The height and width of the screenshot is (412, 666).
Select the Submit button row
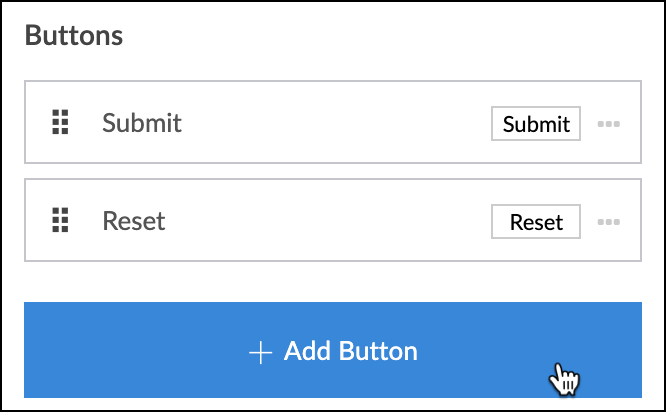[330, 123]
